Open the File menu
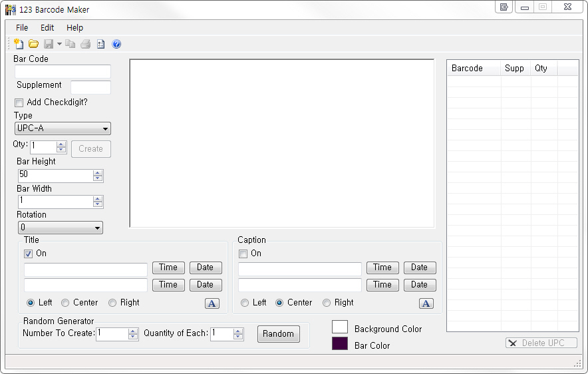Viewport: 588px width, 374px height. (22, 27)
